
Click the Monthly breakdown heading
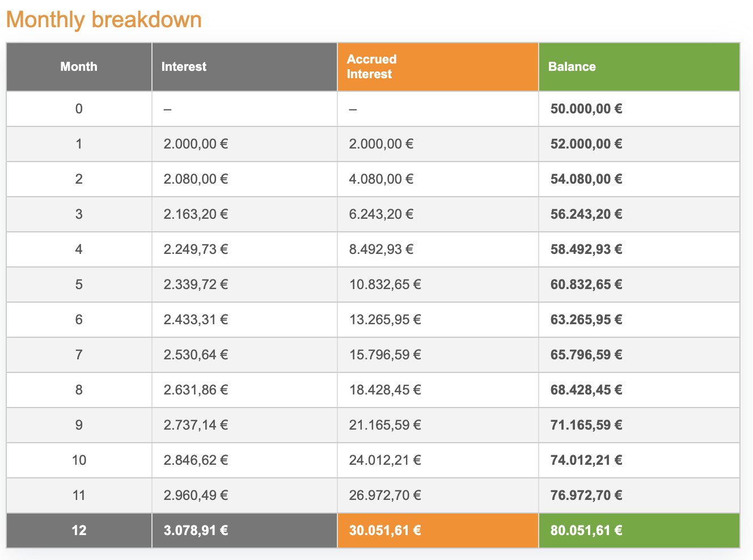104,20
